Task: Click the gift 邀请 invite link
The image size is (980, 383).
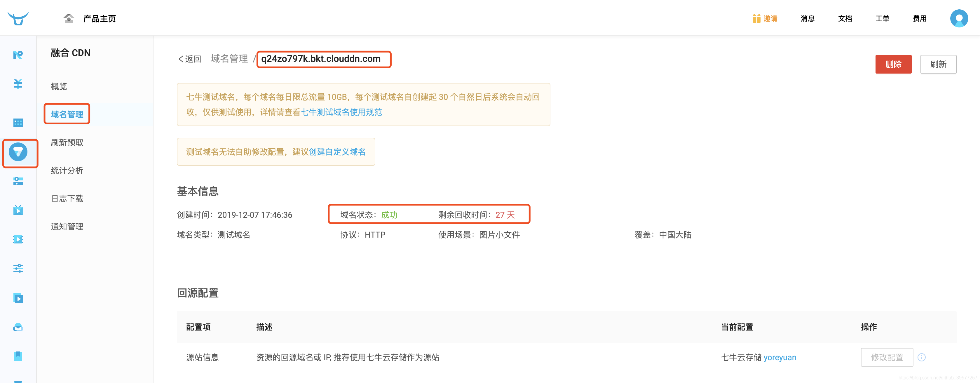Action: pyautogui.click(x=765, y=19)
